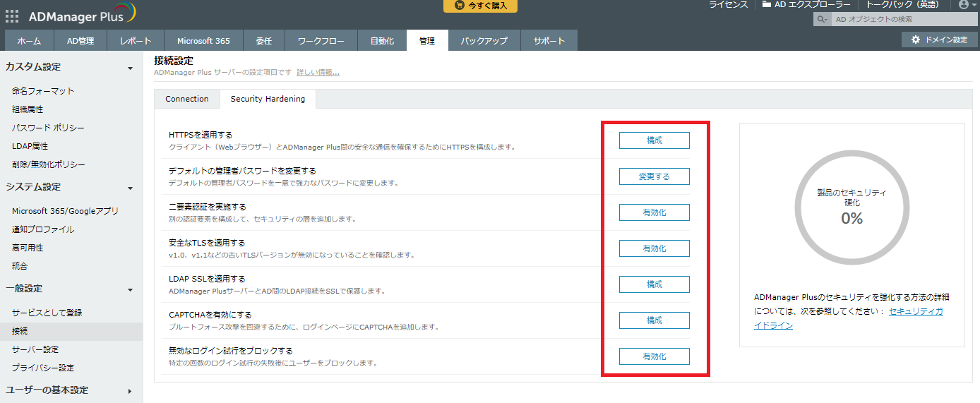Open 命名フォーマット in the sidebar

tap(43, 91)
